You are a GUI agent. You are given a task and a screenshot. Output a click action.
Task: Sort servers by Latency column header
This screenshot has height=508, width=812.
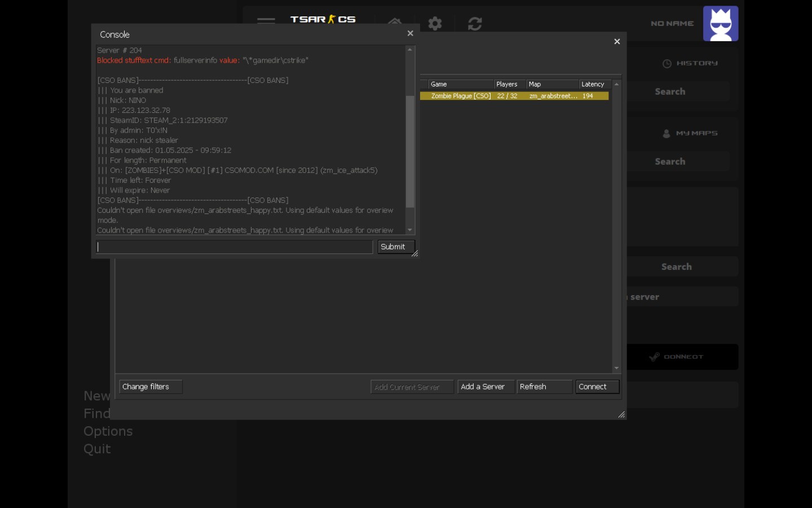[594, 84]
